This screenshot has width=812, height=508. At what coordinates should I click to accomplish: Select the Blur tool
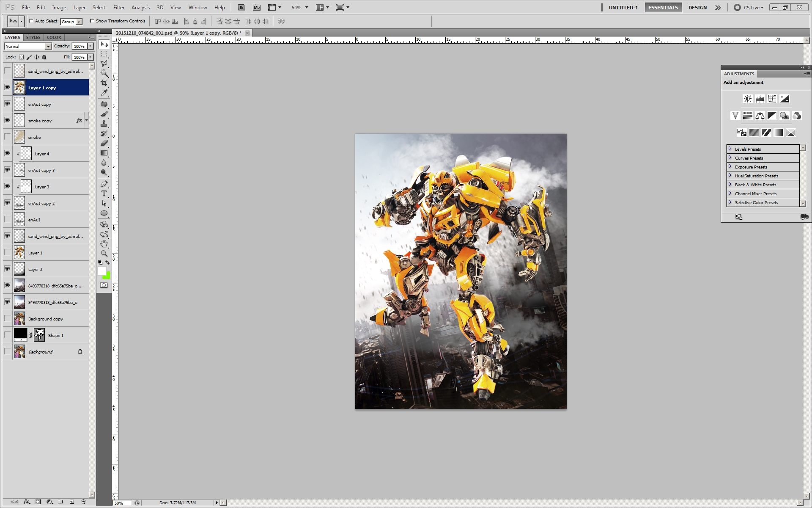tap(104, 163)
